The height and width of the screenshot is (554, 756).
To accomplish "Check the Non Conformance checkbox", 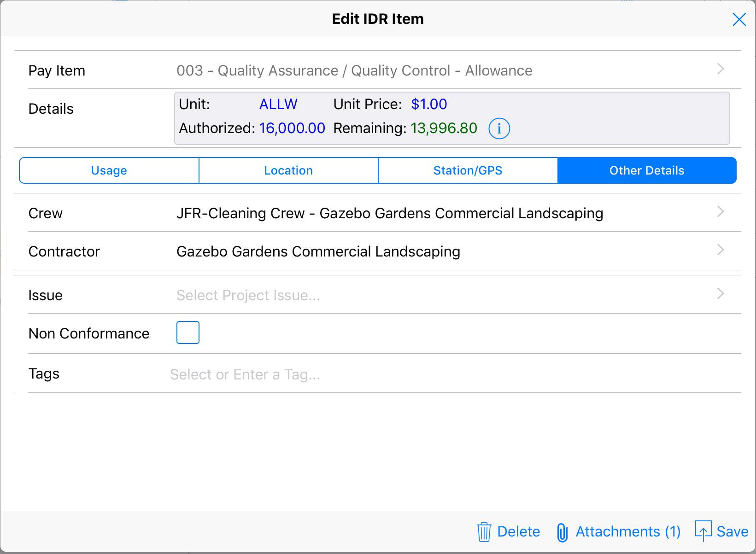I will pos(188,332).
